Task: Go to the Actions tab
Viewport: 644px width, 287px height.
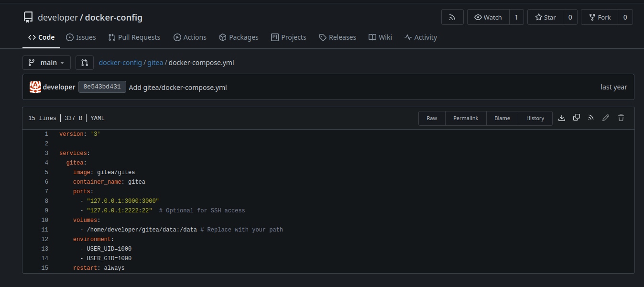Action: [x=190, y=37]
